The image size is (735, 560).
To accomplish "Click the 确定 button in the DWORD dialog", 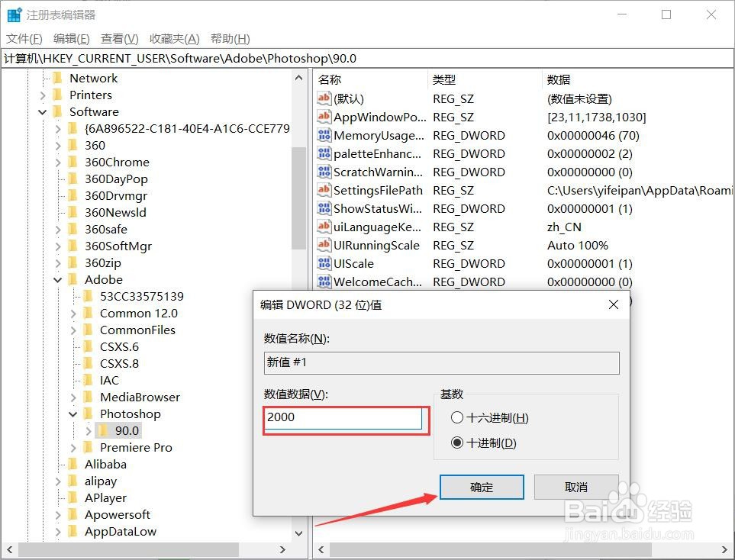I will [482, 487].
